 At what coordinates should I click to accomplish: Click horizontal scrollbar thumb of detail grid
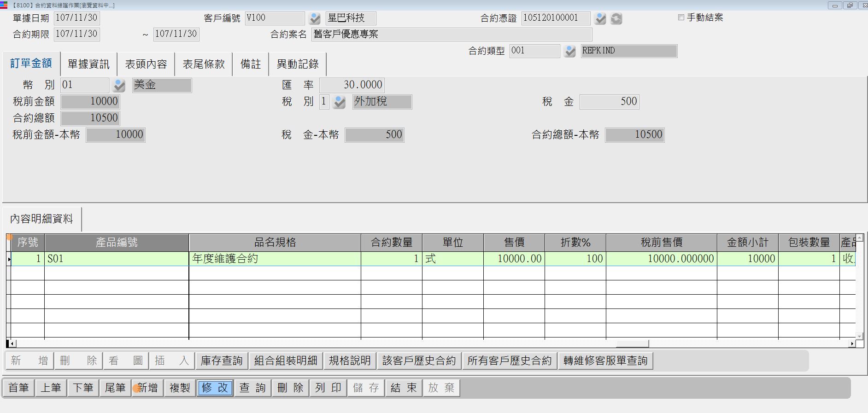pyautogui.click(x=632, y=343)
